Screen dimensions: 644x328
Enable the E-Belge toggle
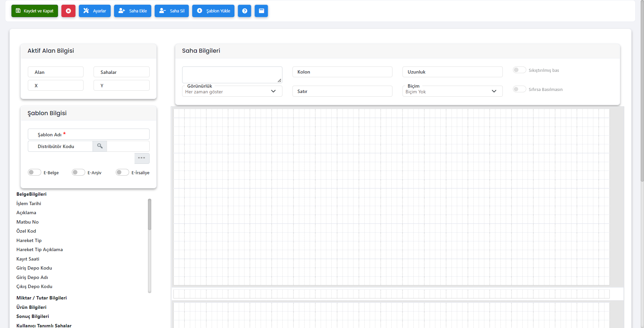click(x=34, y=172)
